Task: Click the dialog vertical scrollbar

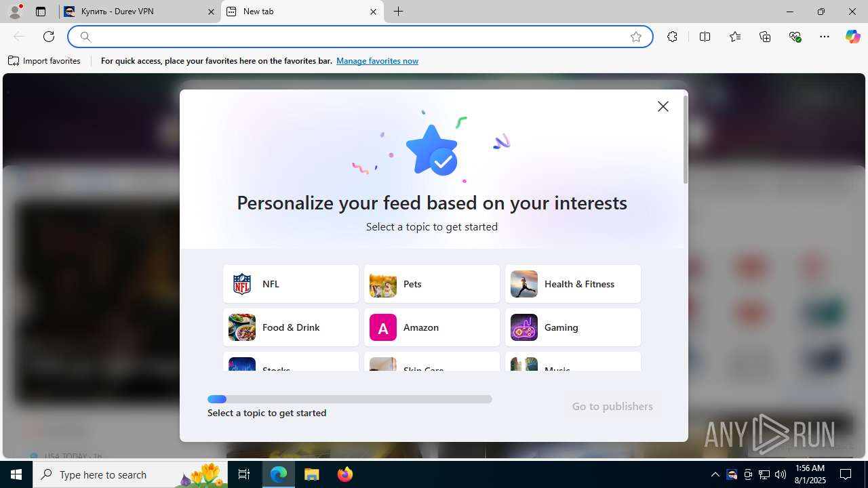Action: pos(686,140)
